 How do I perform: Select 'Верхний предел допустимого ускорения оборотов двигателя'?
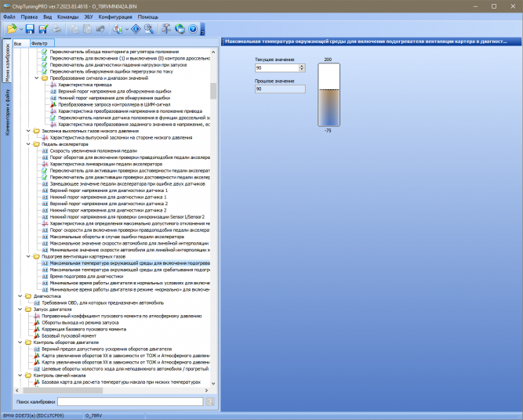[107, 349]
